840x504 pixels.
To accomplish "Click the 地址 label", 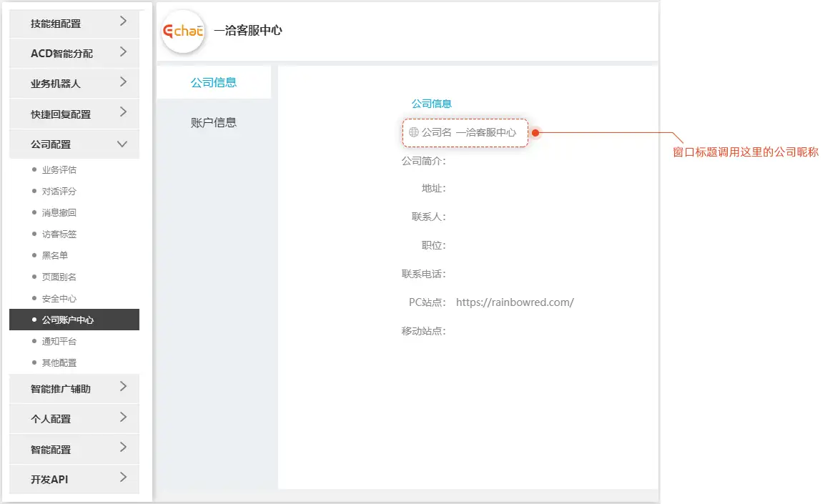I will (x=433, y=189).
